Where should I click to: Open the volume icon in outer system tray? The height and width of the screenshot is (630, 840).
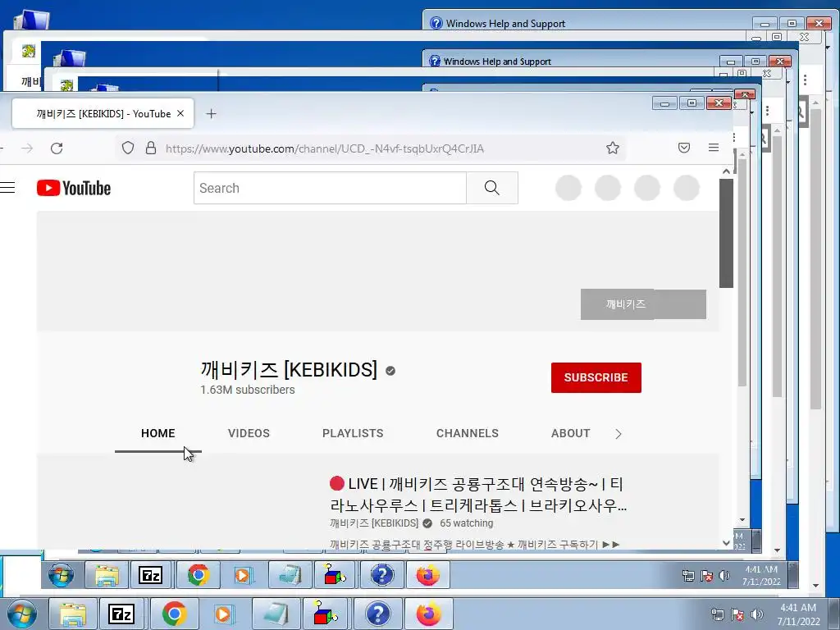tap(757, 614)
